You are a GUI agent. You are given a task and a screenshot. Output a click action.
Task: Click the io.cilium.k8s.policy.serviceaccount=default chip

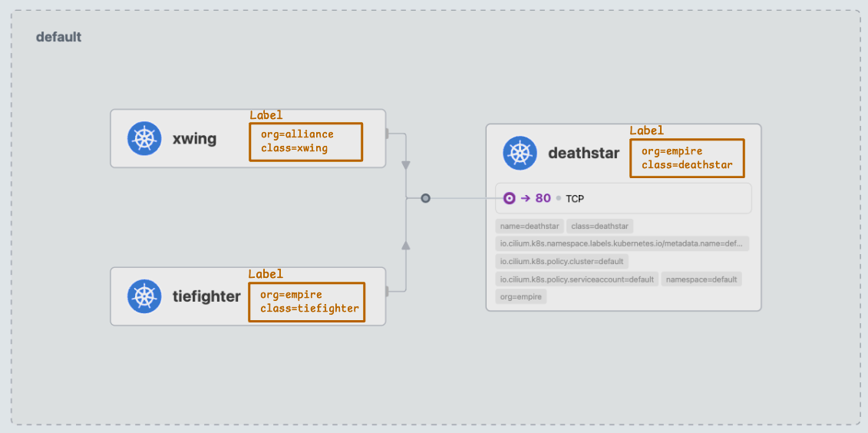(x=577, y=279)
